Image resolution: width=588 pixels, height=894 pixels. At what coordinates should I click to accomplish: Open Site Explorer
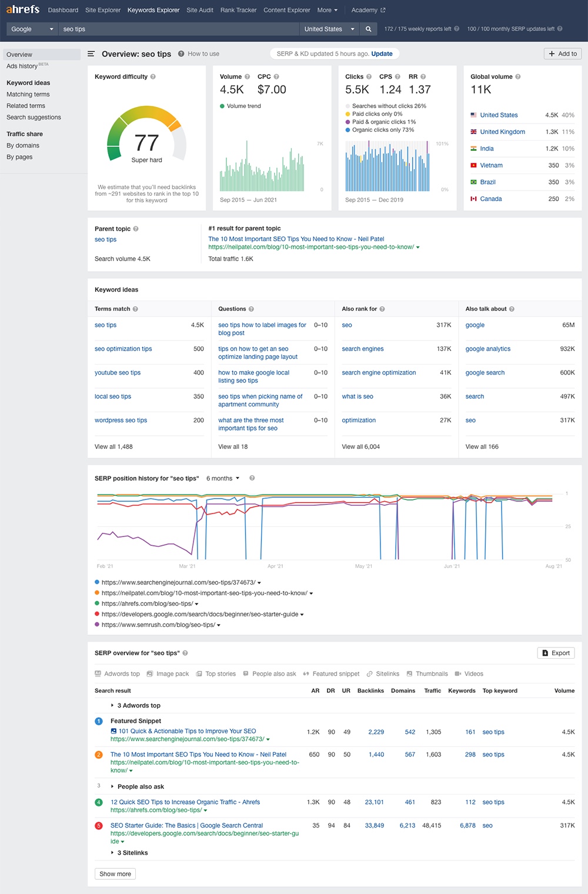point(103,10)
